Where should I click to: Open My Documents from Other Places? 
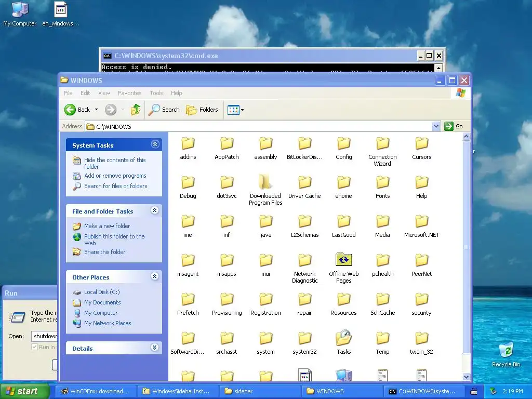coord(102,302)
